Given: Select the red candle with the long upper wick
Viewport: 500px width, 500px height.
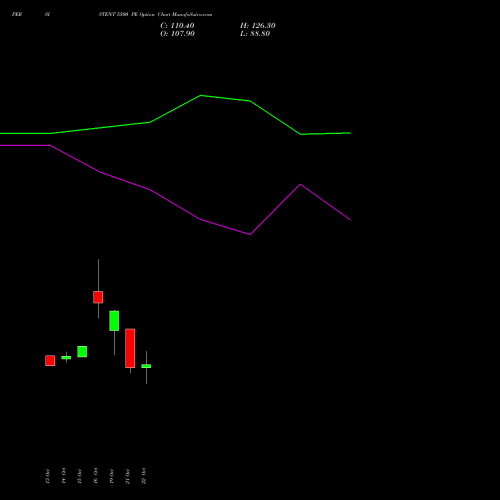Looking at the screenshot, I should (x=98, y=297).
